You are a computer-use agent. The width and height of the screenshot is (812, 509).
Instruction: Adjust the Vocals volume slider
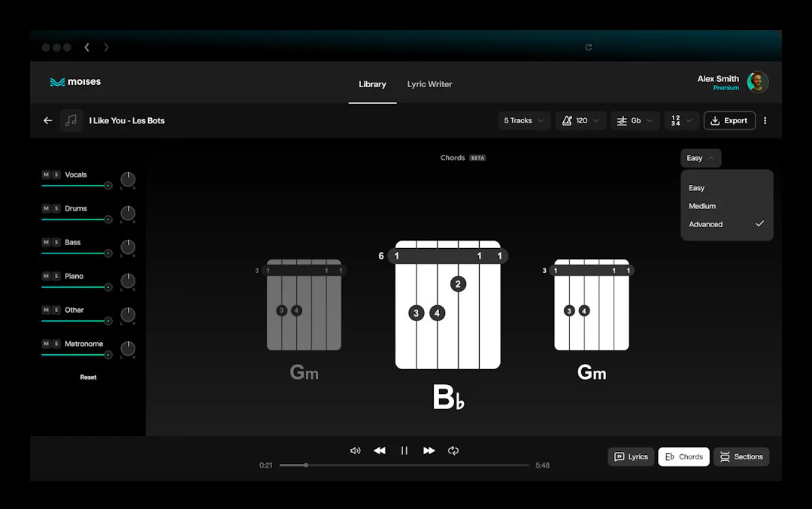point(77,186)
